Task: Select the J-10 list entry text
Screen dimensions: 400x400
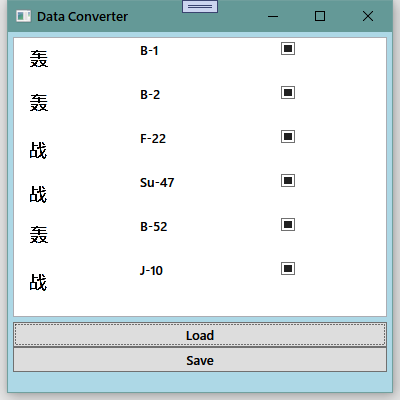Action: [x=151, y=271]
